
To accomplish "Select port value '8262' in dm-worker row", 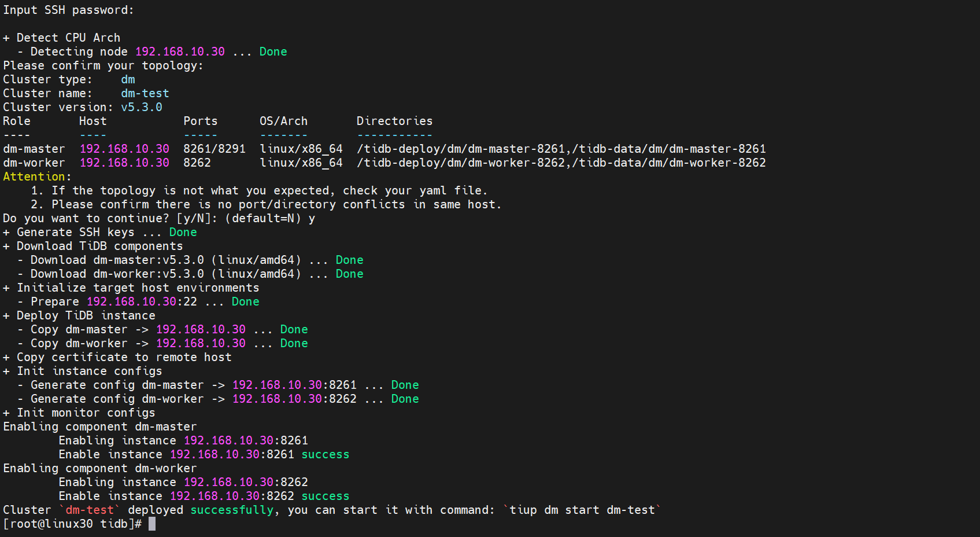I will pyautogui.click(x=197, y=163).
